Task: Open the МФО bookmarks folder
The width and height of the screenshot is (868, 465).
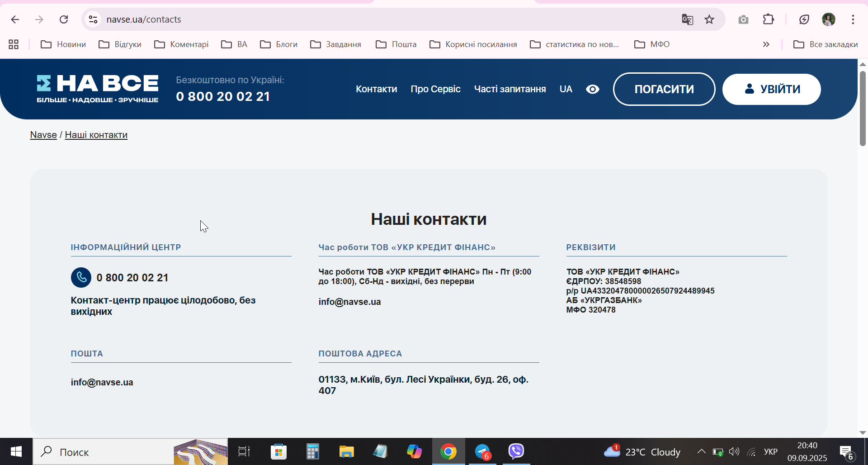Action: point(652,44)
